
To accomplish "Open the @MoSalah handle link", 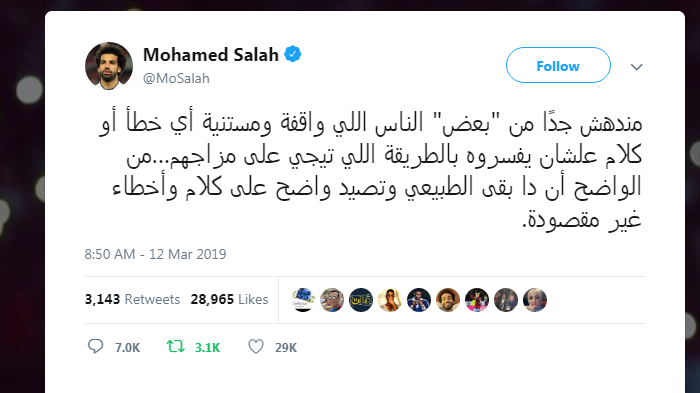I will (x=176, y=78).
